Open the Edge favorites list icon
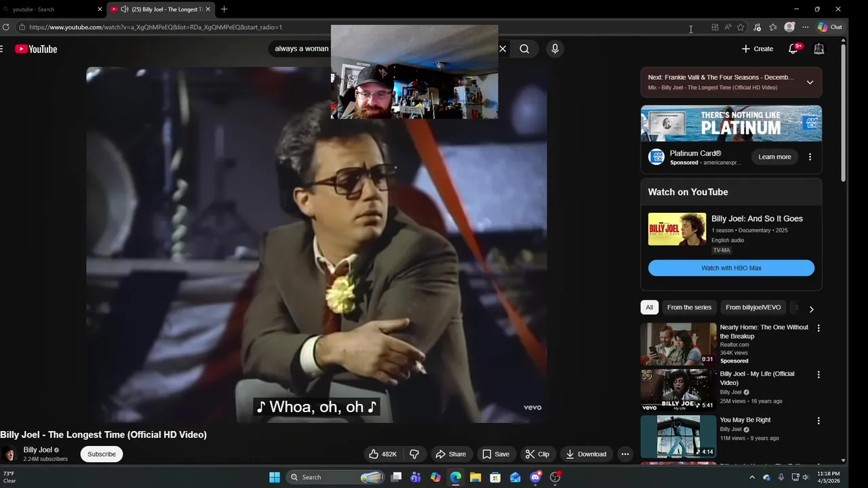This screenshot has height=488, width=868. click(773, 27)
